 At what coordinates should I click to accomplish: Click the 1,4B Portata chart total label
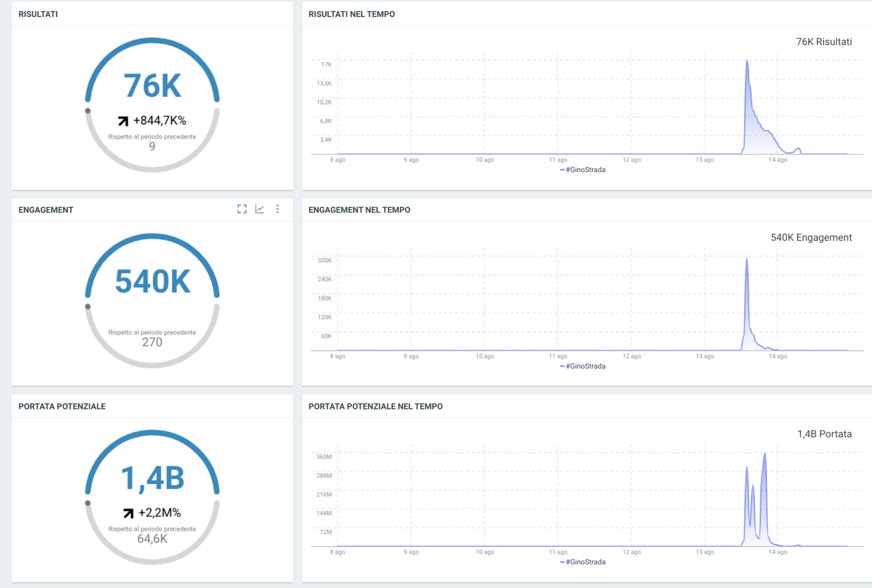pos(824,434)
